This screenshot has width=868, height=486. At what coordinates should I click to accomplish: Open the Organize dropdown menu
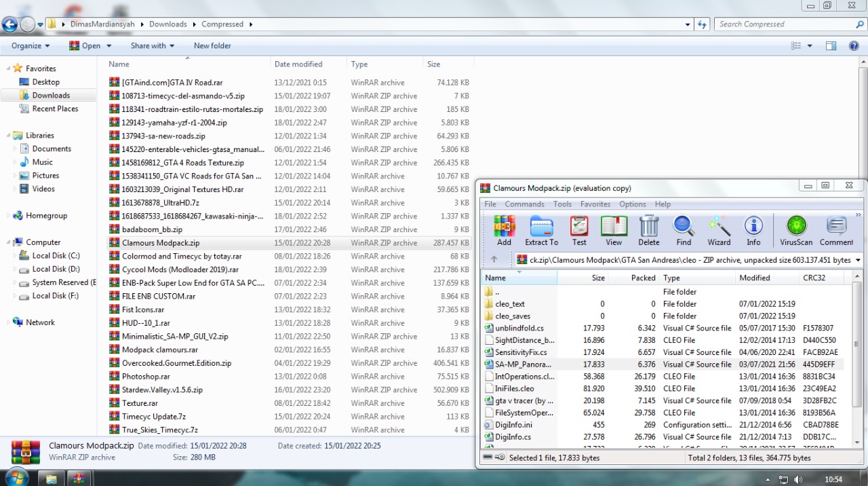point(31,45)
